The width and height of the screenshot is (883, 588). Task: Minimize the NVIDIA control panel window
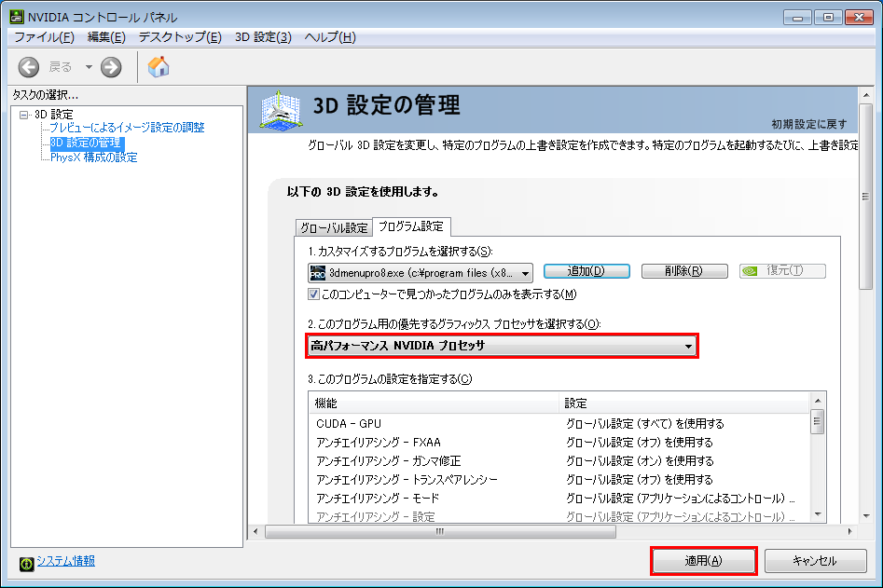pos(797,18)
